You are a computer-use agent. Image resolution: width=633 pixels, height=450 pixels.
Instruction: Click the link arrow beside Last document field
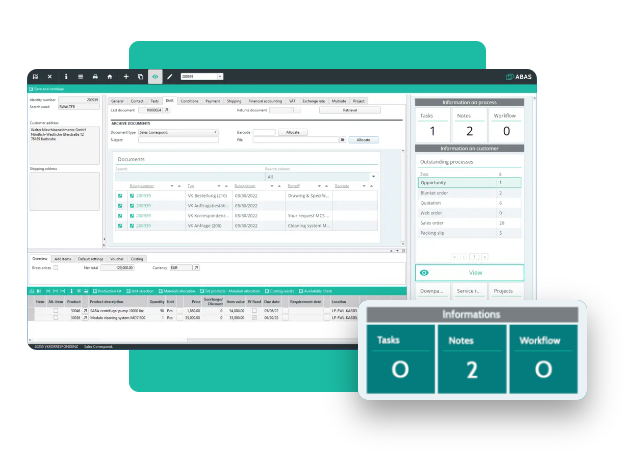click(x=166, y=110)
